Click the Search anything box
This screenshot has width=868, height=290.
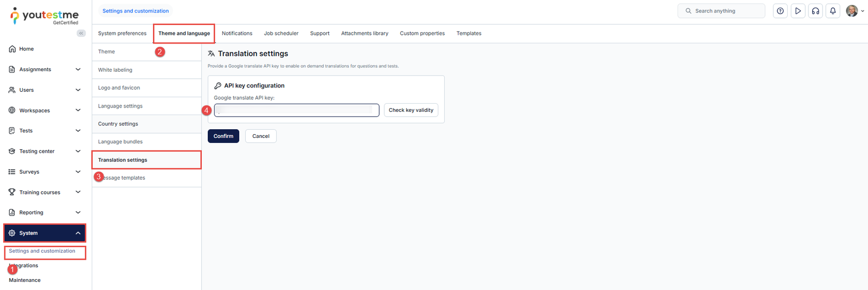(722, 11)
